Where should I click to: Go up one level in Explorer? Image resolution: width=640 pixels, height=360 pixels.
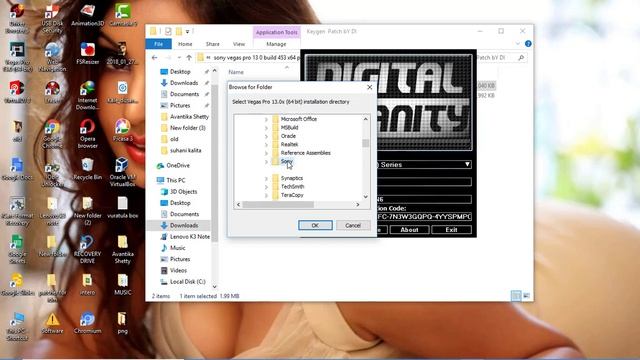(x=189, y=58)
